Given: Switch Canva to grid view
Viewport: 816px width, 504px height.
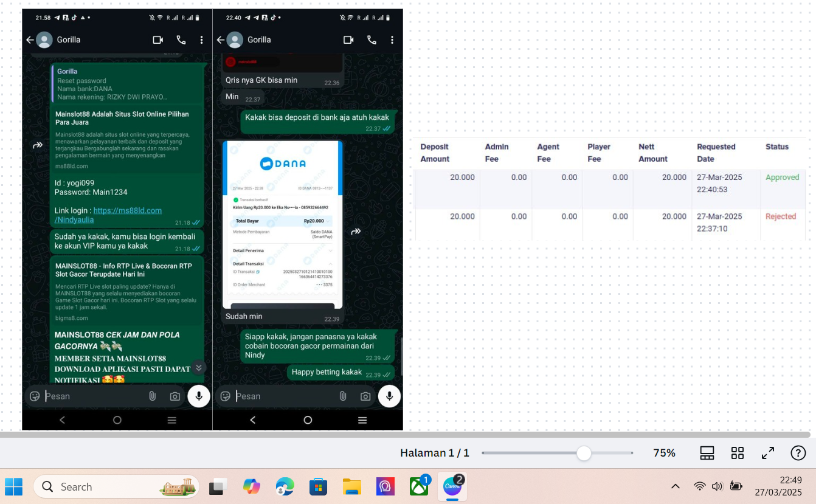Looking at the screenshot, I should (738, 453).
